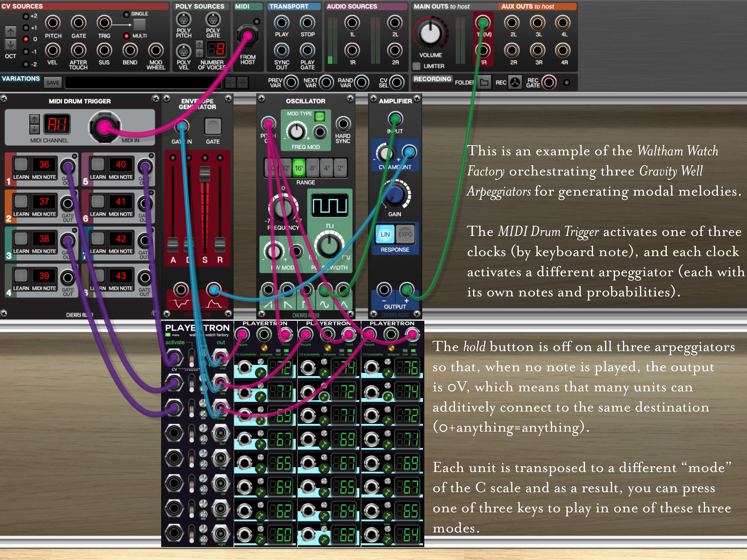Enable the LIMITER checkbox

pyautogui.click(x=417, y=66)
